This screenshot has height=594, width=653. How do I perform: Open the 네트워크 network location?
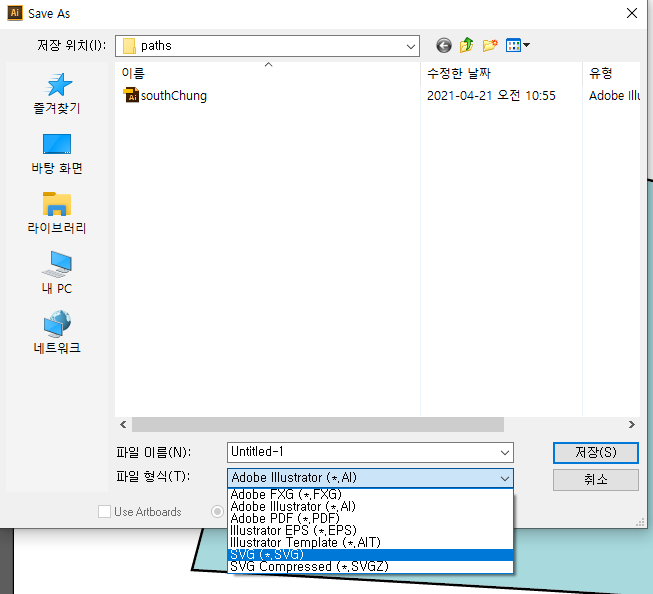point(57,332)
